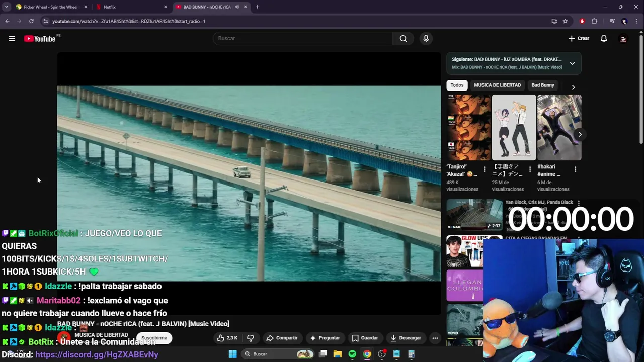
Task: Open the YouTube account avatar menu
Action: pos(623,39)
